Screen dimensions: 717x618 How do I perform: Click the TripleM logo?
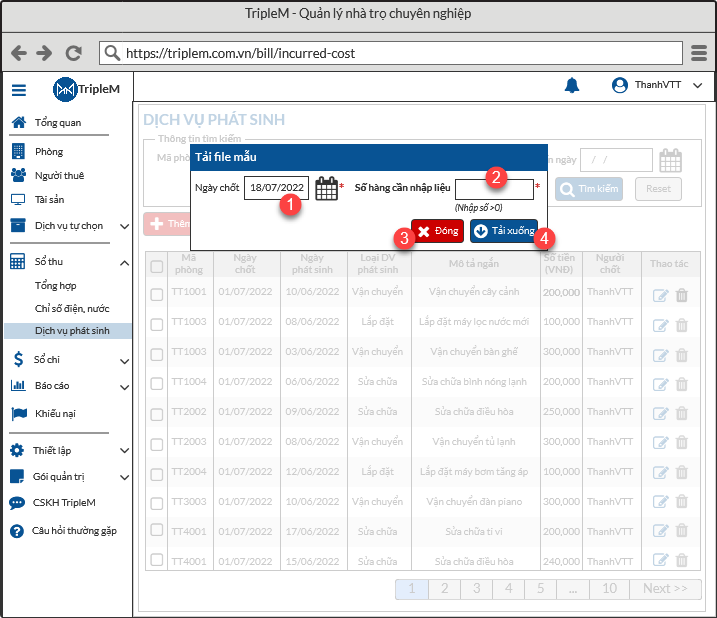tap(87, 90)
